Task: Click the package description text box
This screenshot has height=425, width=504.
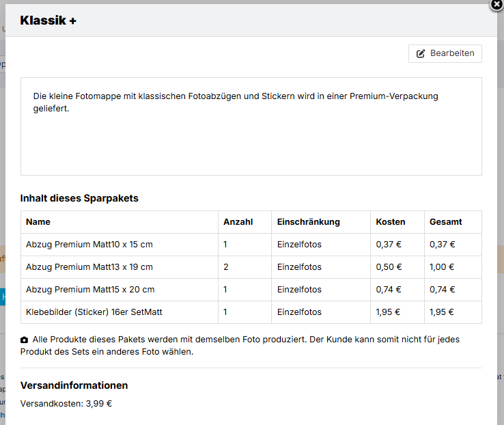Action: click(x=251, y=126)
